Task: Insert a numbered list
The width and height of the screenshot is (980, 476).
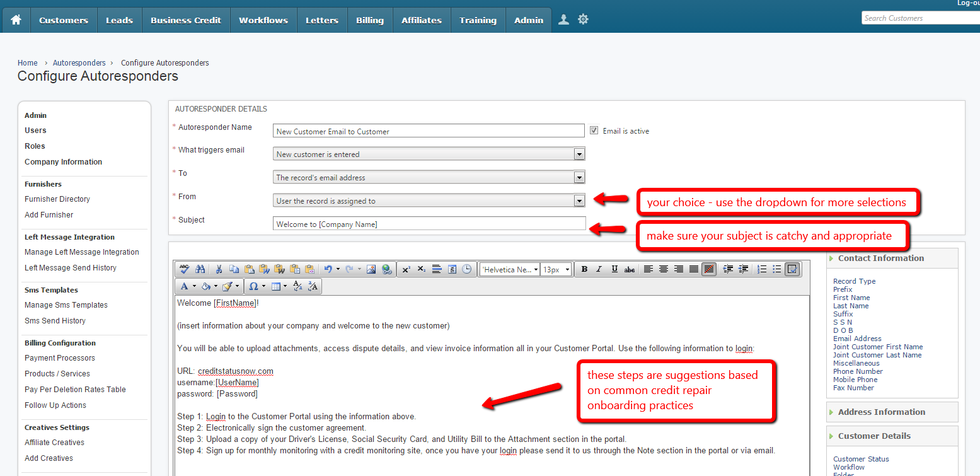Action: 762,269
